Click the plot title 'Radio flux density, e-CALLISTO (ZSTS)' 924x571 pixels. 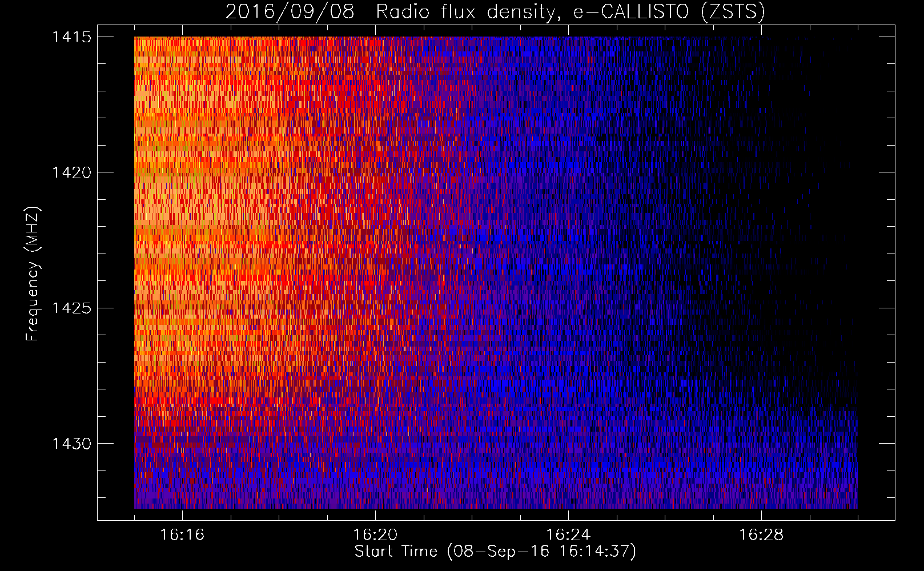571,11
